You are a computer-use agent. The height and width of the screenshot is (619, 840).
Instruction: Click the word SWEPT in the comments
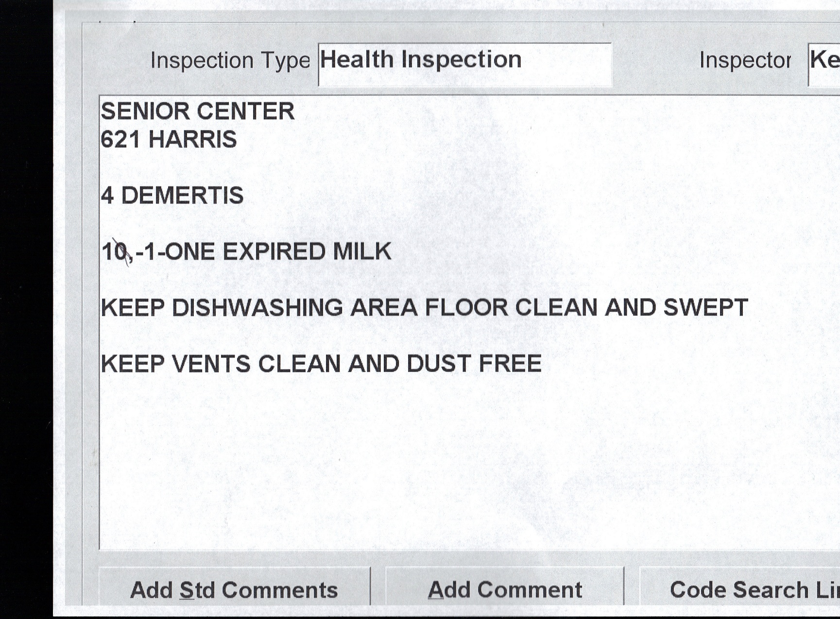coord(705,308)
